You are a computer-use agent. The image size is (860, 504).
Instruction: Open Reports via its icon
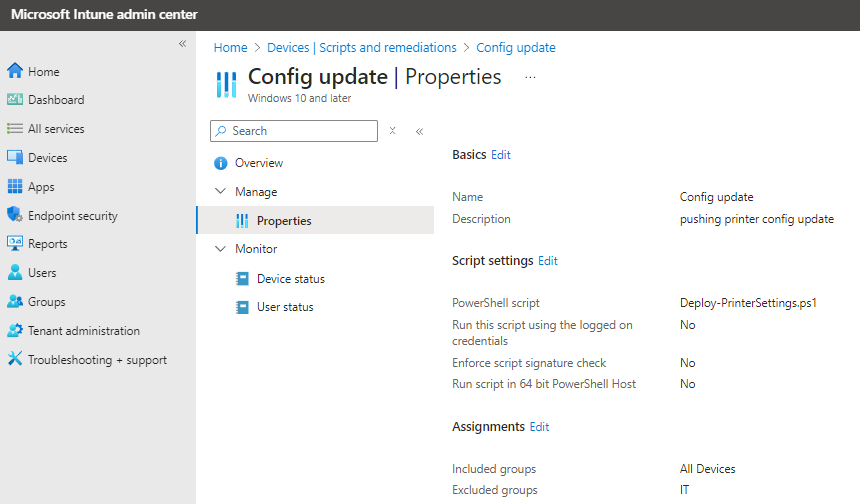click(x=15, y=244)
